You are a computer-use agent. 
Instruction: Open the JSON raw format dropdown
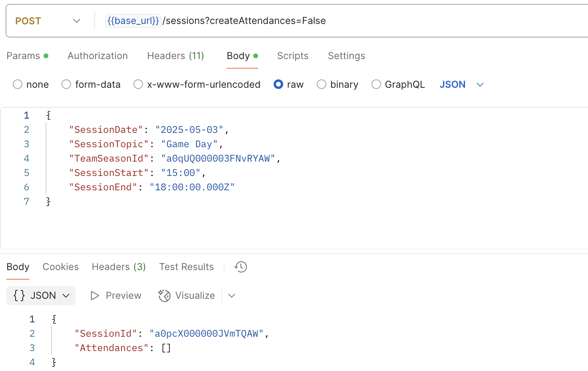[x=462, y=85]
